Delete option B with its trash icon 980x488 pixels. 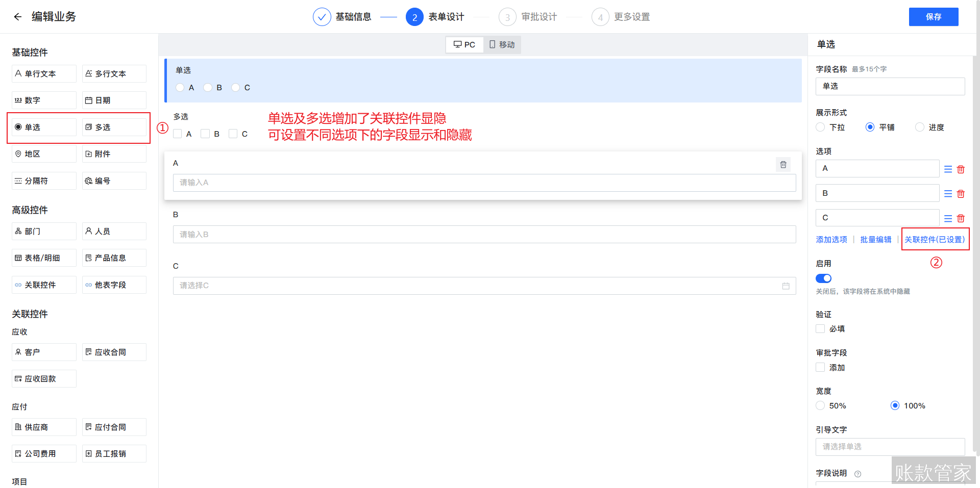tap(961, 193)
